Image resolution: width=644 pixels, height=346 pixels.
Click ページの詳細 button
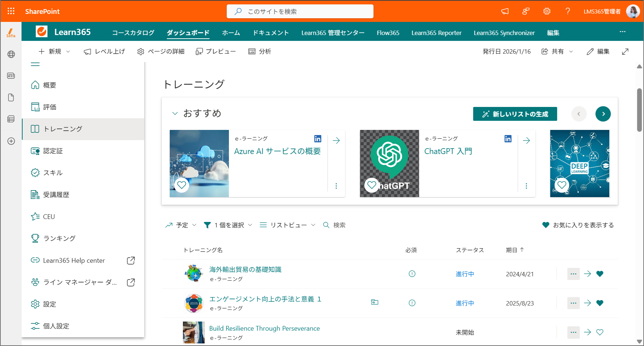(161, 51)
